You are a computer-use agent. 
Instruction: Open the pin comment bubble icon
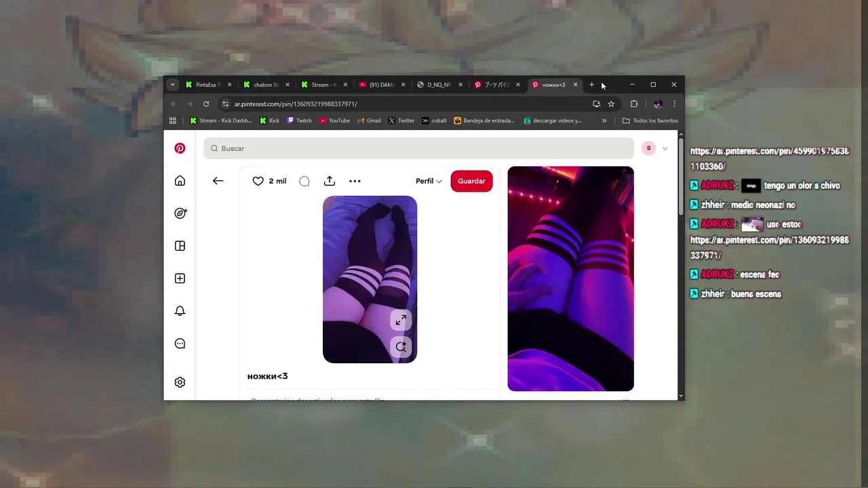(x=304, y=181)
